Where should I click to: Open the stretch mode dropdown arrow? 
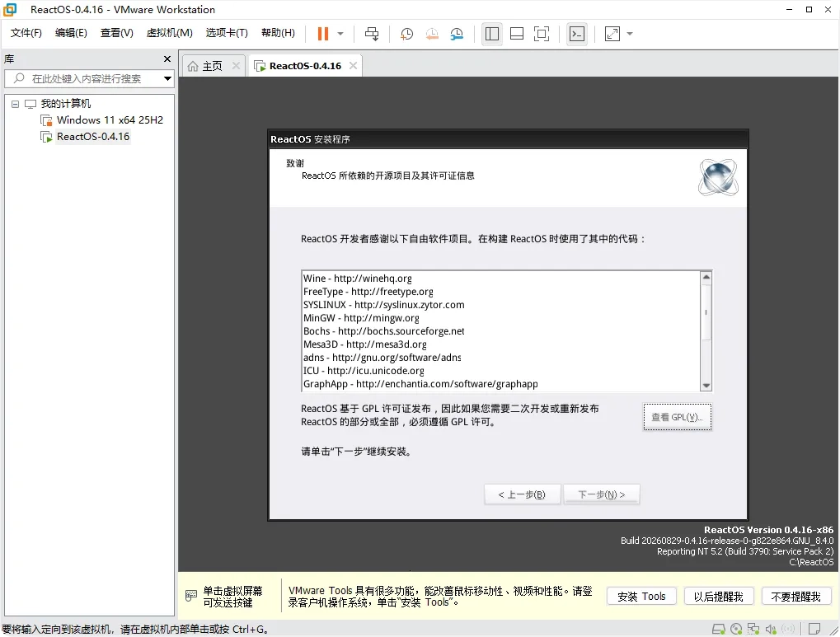pos(630,34)
